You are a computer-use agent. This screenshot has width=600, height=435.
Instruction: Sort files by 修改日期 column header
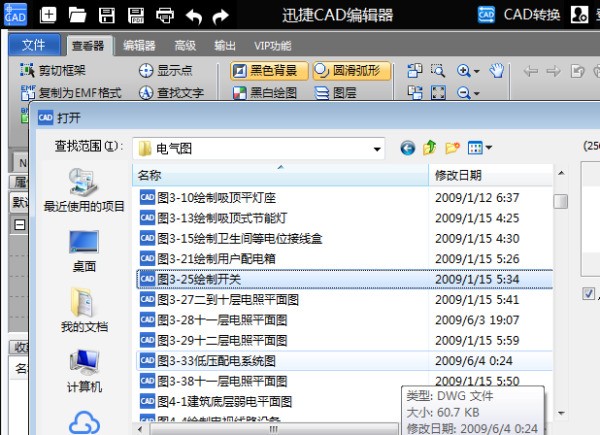click(x=491, y=176)
